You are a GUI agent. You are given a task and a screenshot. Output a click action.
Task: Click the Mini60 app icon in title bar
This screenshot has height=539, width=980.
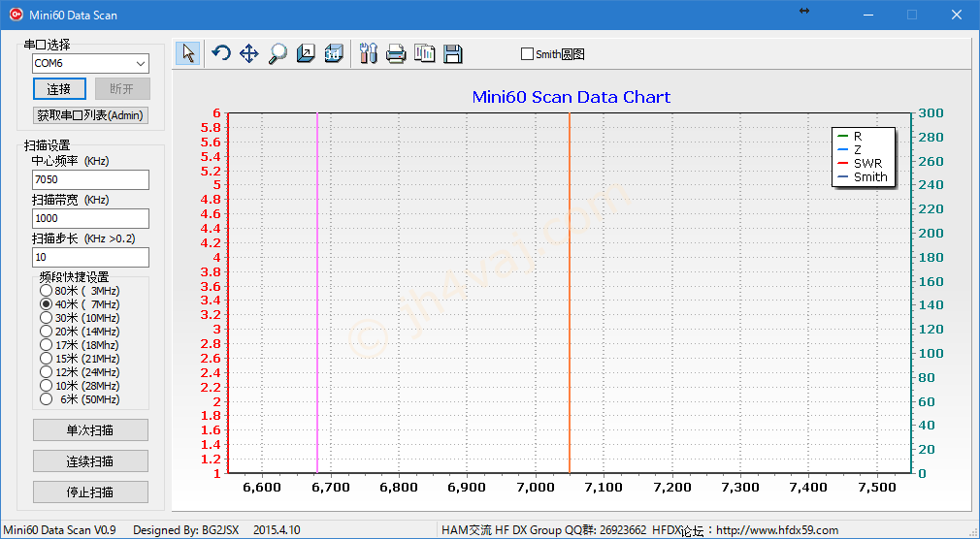(x=16, y=15)
